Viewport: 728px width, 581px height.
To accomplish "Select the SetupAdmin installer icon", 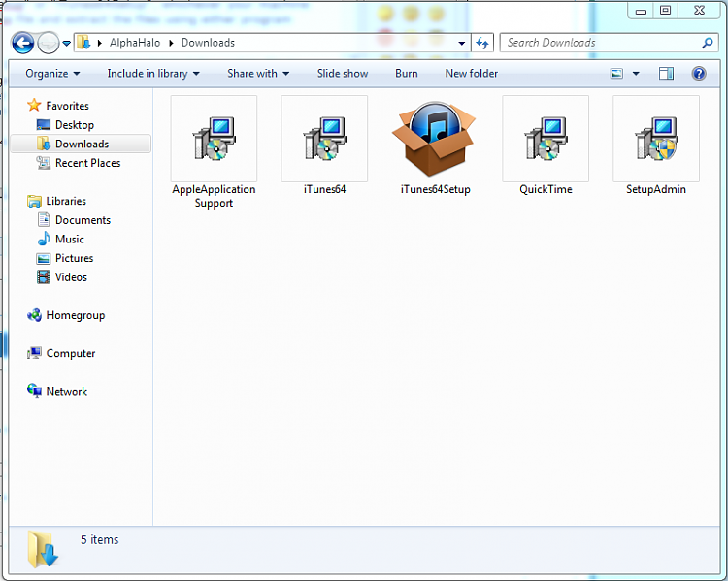I will 656,139.
